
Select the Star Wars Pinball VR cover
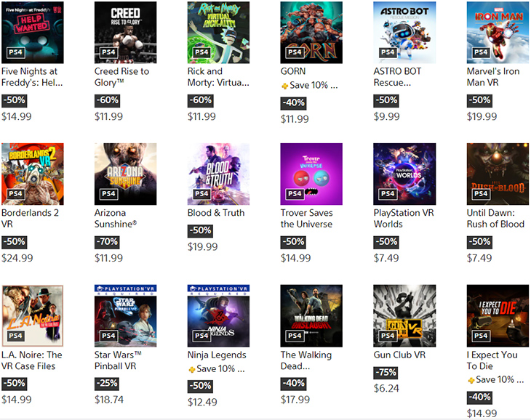pyautogui.click(x=126, y=316)
